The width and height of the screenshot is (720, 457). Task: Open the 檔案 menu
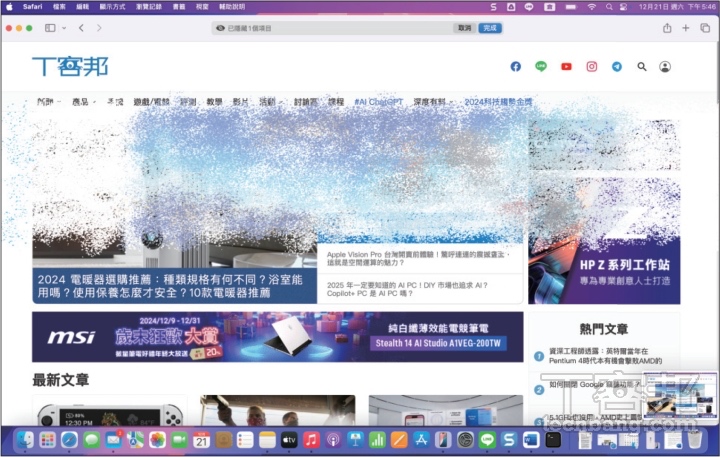pyautogui.click(x=59, y=7)
